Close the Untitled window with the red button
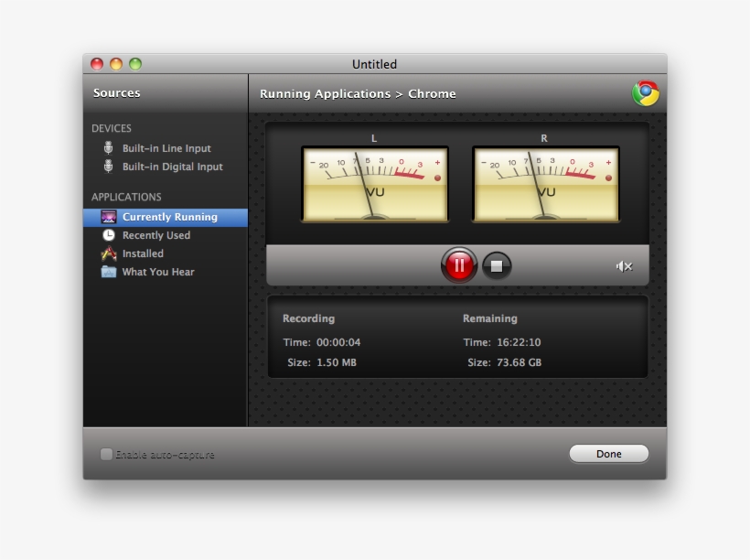The height and width of the screenshot is (560, 750). (x=97, y=64)
